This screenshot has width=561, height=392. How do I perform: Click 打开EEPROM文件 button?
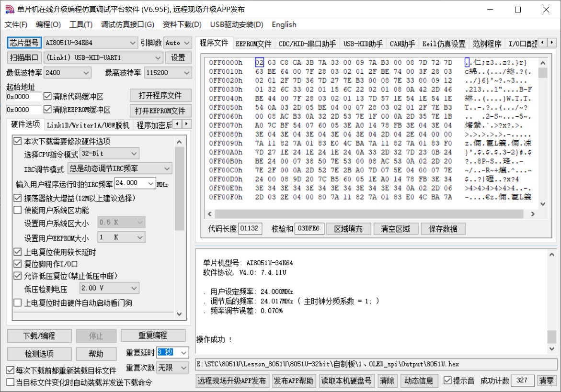coord(160,111)
